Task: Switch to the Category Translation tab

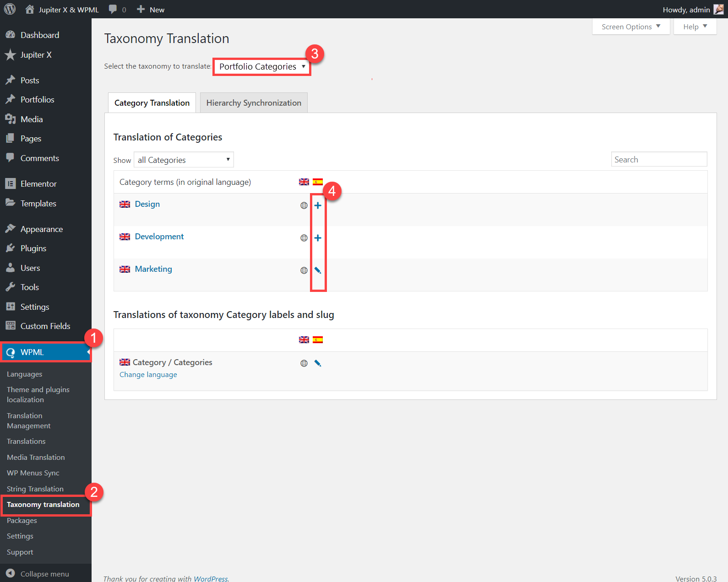Action: click(152, 103)
